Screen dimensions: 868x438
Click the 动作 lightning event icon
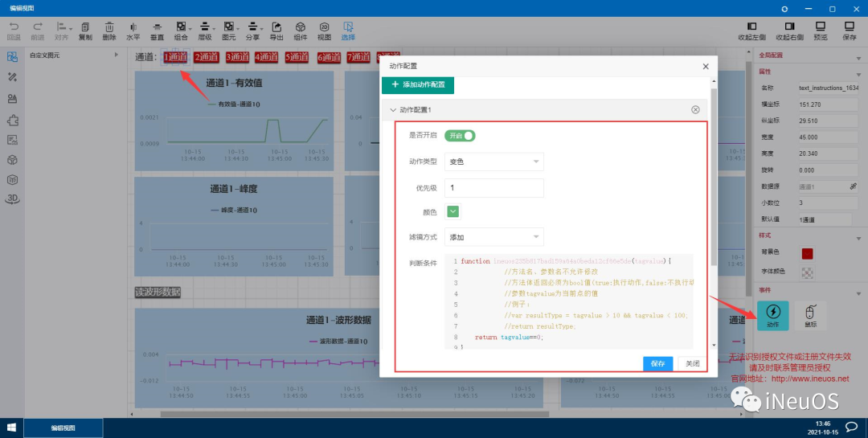click(773, 316)
